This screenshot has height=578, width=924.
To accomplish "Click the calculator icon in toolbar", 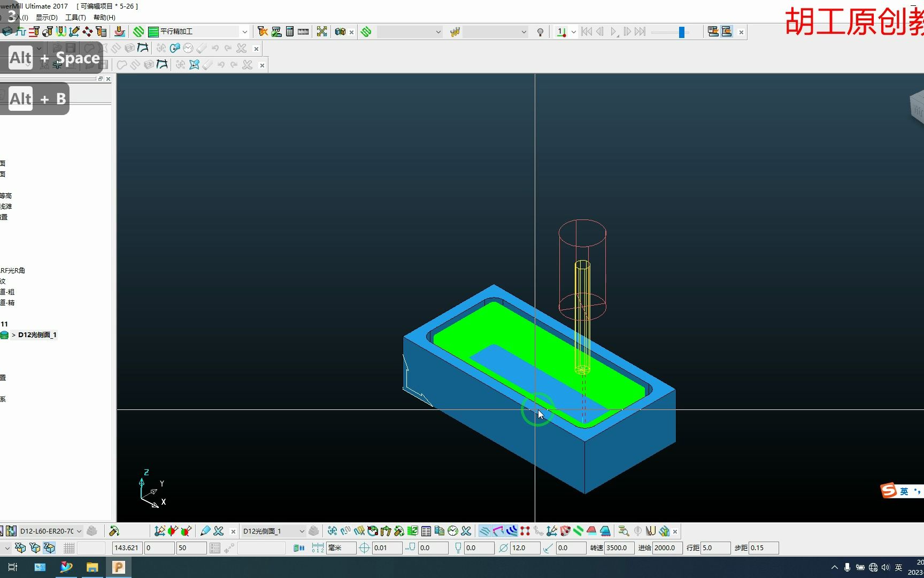I will pyautogui.click(x=290, y=32).
